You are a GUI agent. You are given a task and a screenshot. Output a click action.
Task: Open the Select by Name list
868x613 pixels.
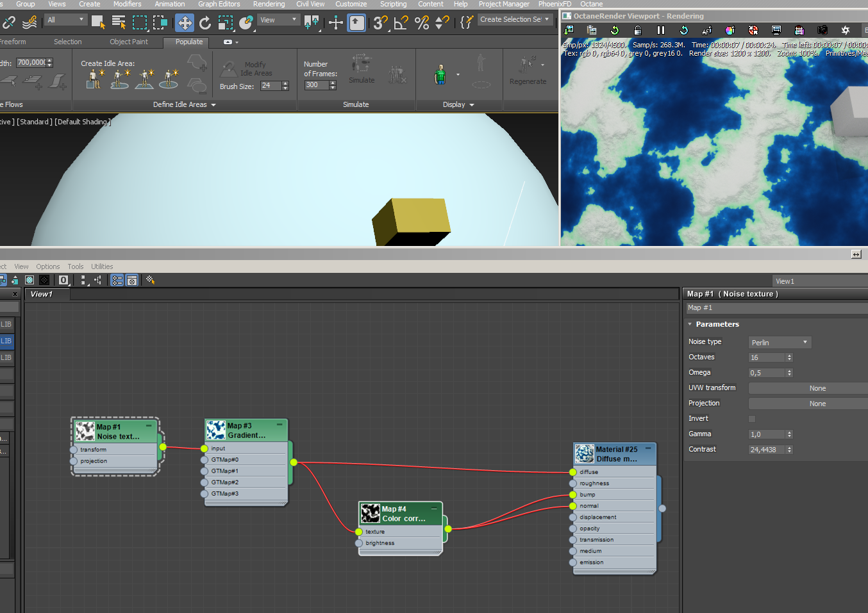[119, 22]
